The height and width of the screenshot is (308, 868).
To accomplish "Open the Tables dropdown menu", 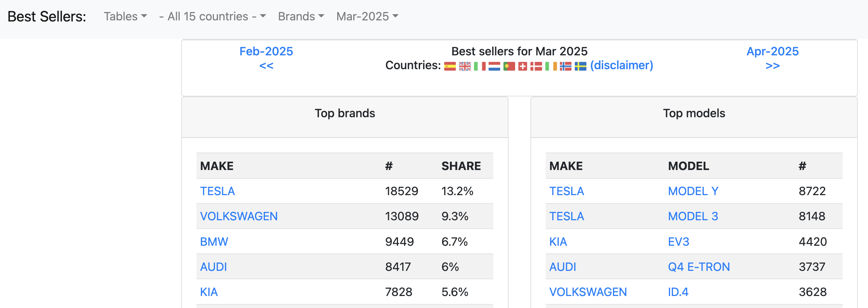I will [125, 16].
